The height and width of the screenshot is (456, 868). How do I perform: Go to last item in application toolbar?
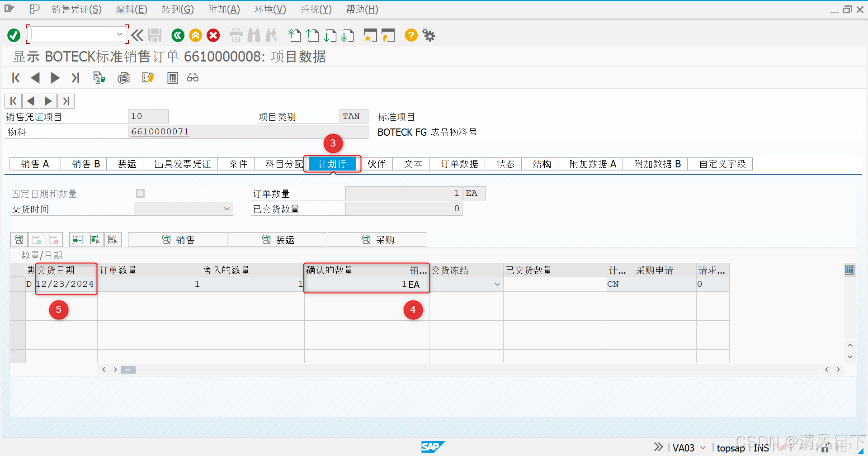(x=75, y=78)
